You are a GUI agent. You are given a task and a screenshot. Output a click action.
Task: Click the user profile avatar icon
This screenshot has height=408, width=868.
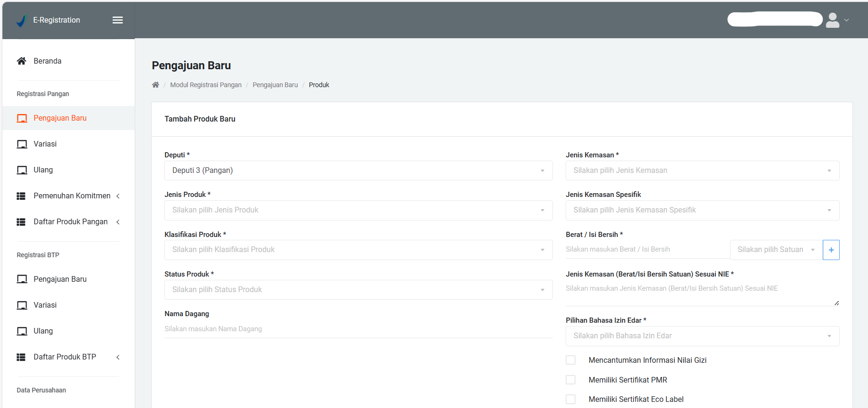[x=832, y=20]
